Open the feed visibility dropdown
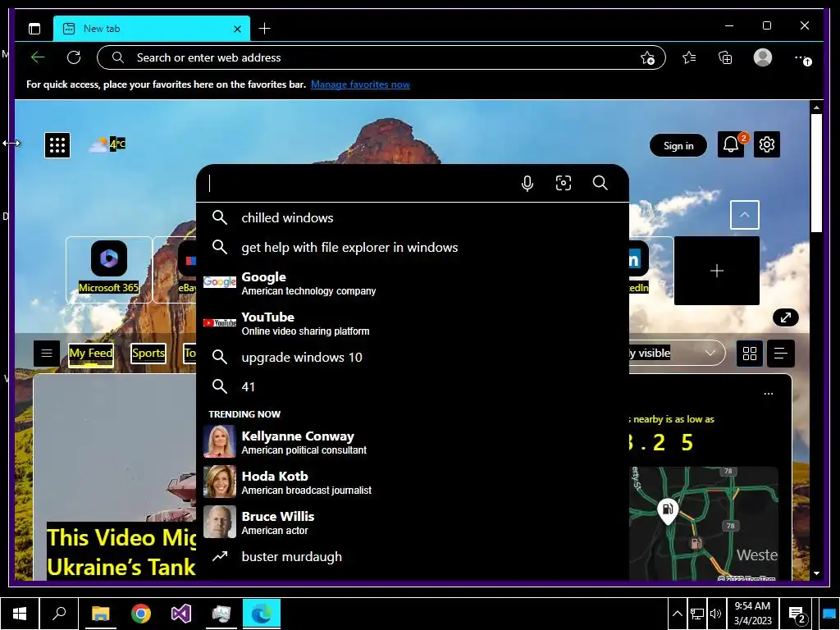Viewport: 840px width, 630px height. tap(676, 353)
